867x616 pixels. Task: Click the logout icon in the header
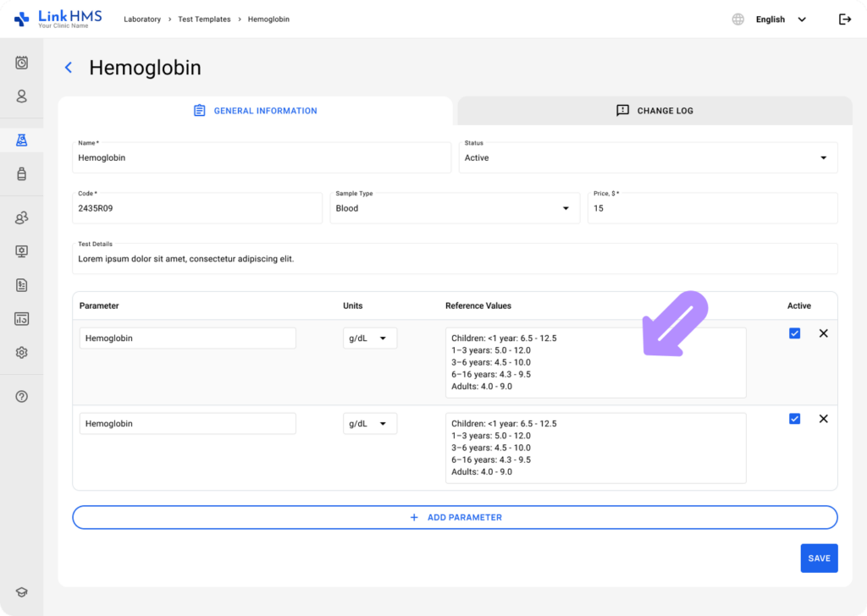pos(844,19)
